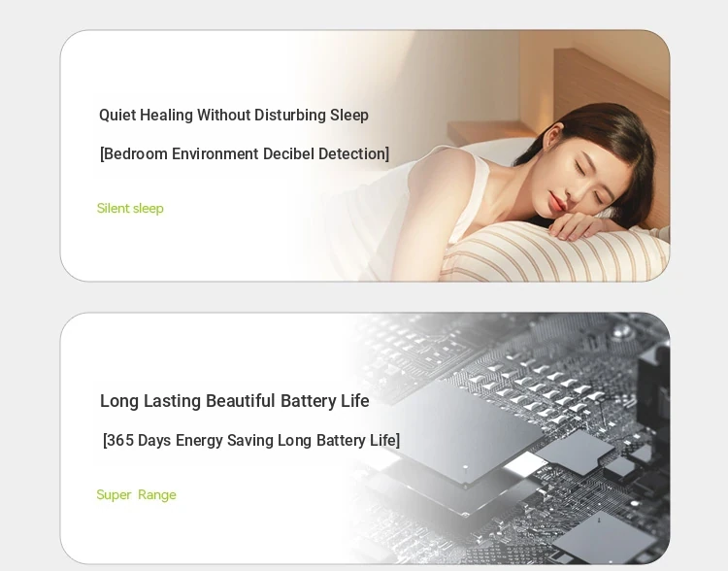This screenshot has height=571, width=728.
Task: Click the "Quiet Healing Without Disturbing Sleep" heading
Action: (x=234, y=116)
